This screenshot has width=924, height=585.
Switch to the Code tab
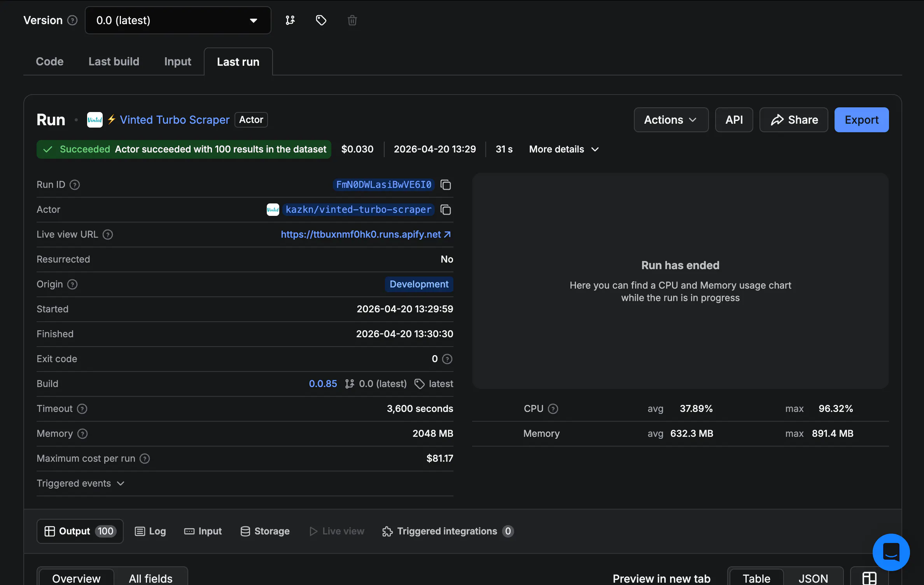point(50,61)
